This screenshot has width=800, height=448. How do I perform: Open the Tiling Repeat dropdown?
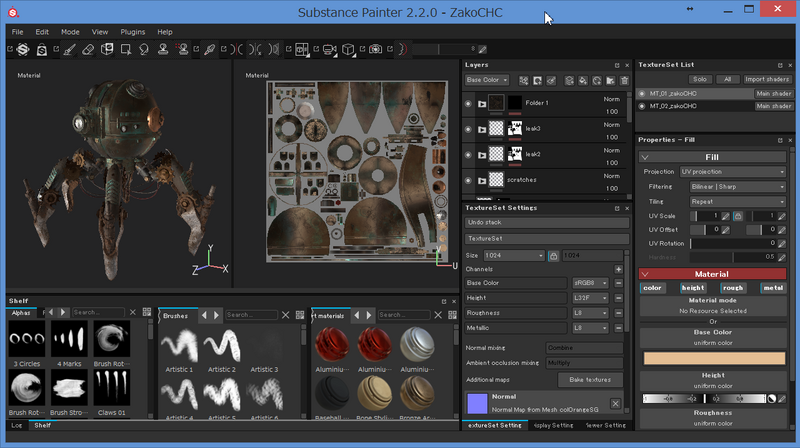[x=738, y=202]
